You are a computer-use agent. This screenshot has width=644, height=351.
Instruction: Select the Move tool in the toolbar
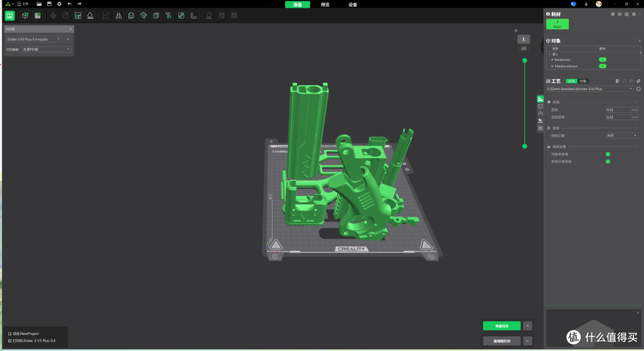[x=53, y=16]
